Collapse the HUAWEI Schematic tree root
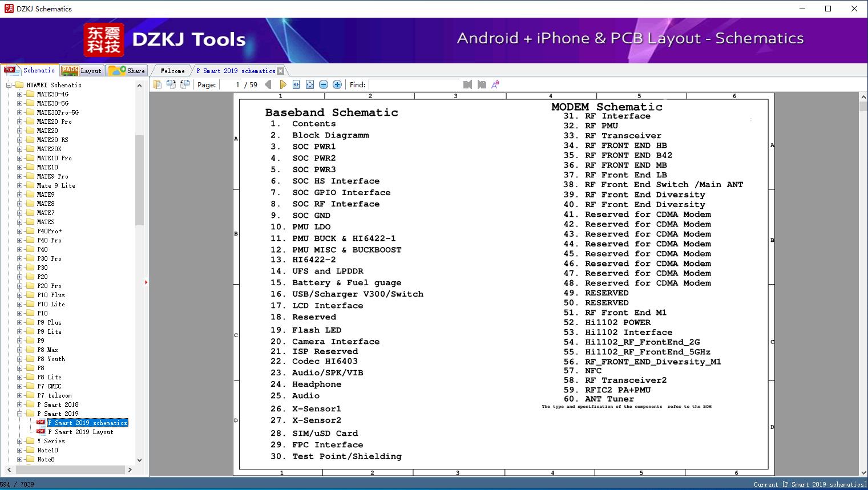 (9, 85)
